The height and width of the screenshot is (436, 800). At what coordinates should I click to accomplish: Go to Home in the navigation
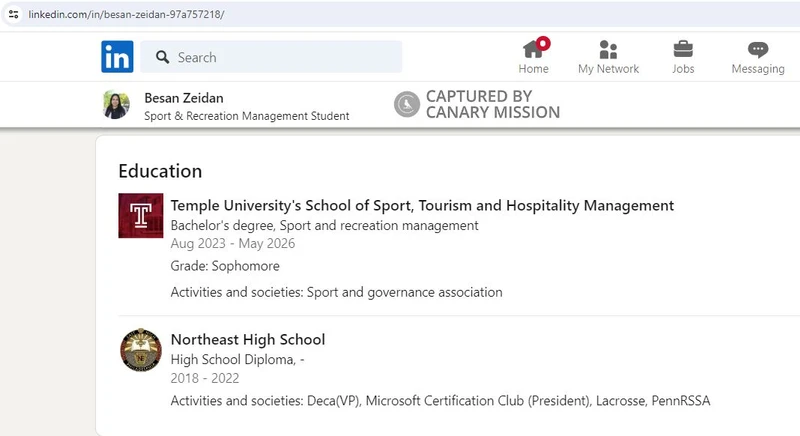(x=534, y=57)
